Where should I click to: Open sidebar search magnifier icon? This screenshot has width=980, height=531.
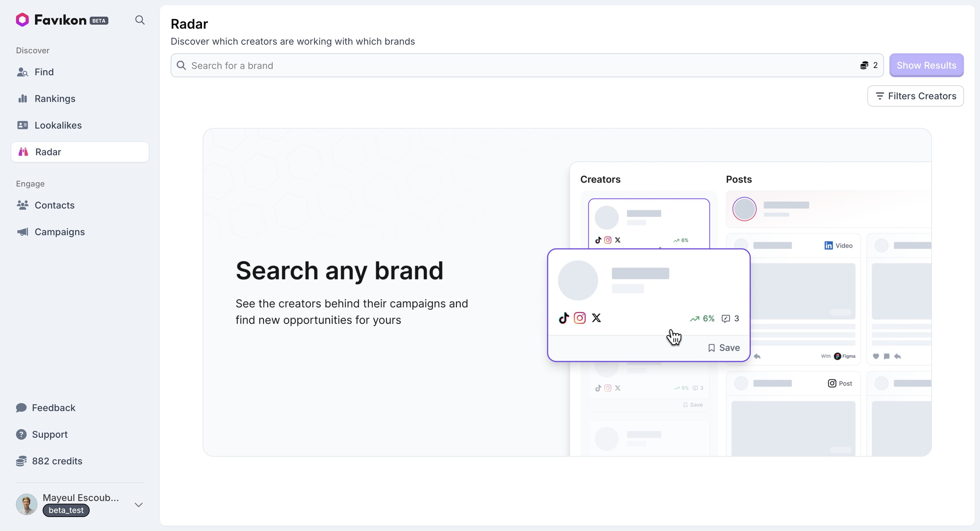pyautogui.click(x=140, y=20)
